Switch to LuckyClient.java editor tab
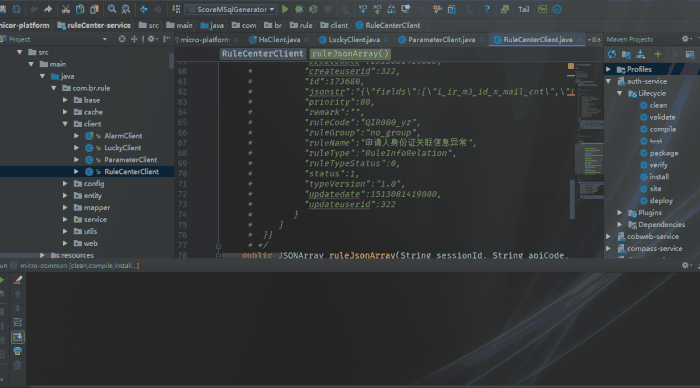Screen dimensions: 700x388 353,40
